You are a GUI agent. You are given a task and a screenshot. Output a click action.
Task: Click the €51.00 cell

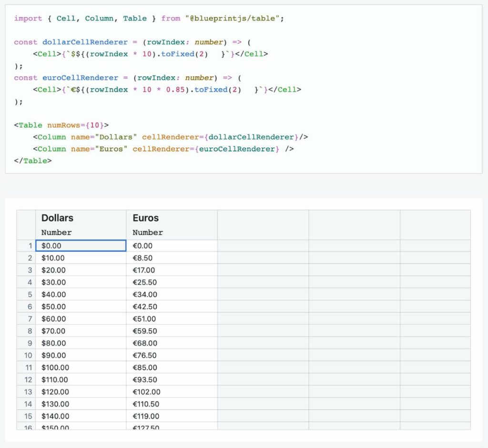(x=172, y=318)
